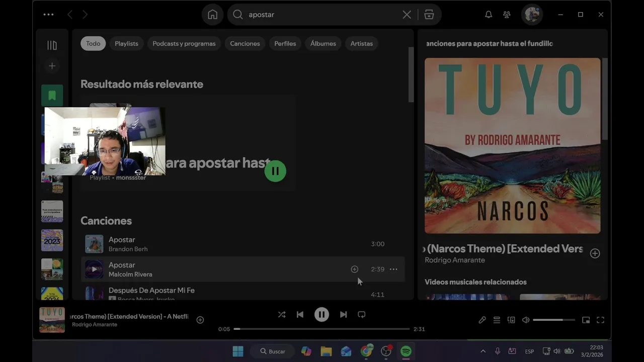Viewport: 644px width, 362px height.
Task: Open File Explorer from the taskbar
Action: (x=326, y=351)
